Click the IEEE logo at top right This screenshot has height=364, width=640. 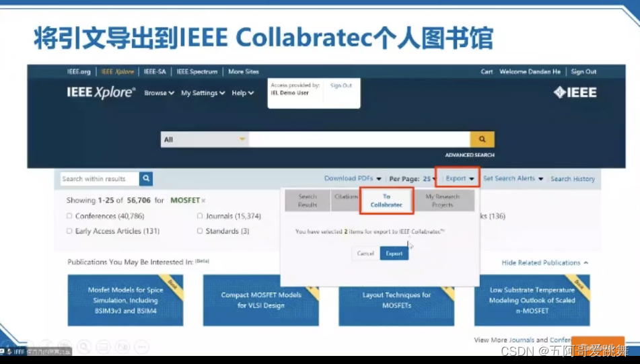[575, 93]
